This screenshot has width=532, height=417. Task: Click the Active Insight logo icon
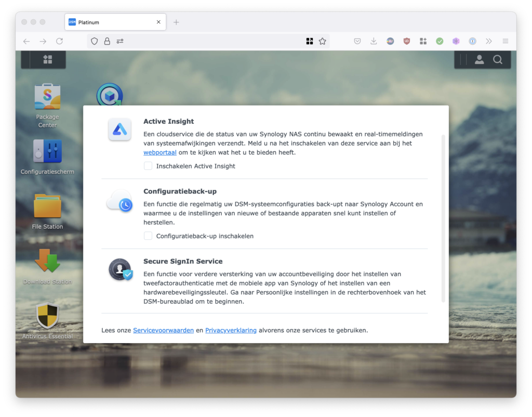pyautogui.click(x=119, y=129)
